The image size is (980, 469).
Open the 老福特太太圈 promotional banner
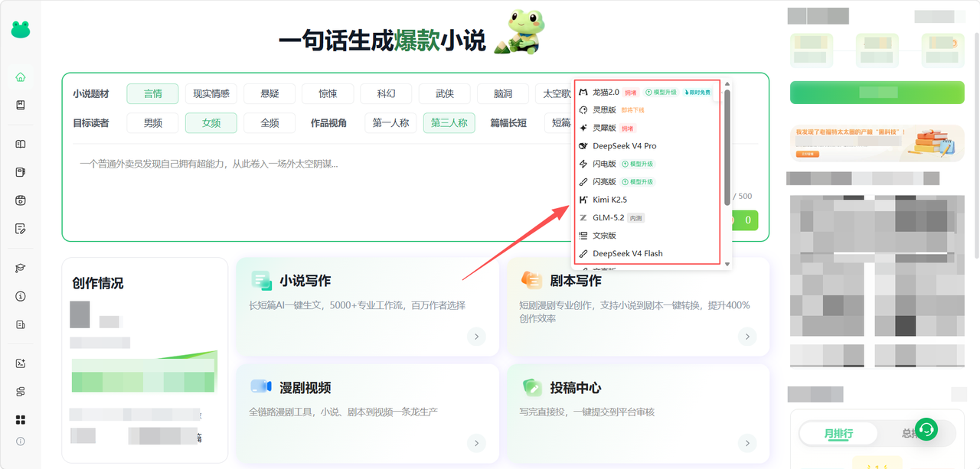coord(877,142)
